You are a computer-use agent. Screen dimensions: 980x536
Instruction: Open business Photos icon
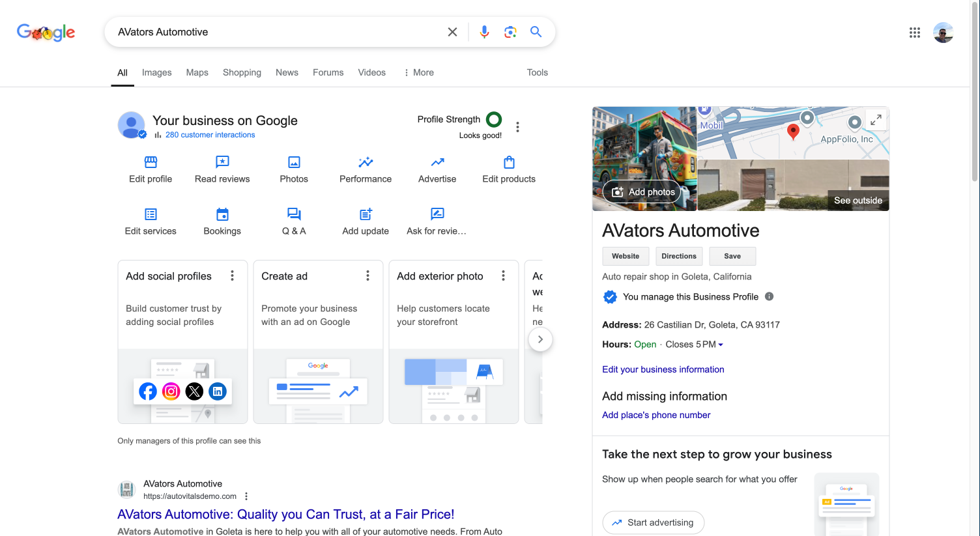pos(294,162)
